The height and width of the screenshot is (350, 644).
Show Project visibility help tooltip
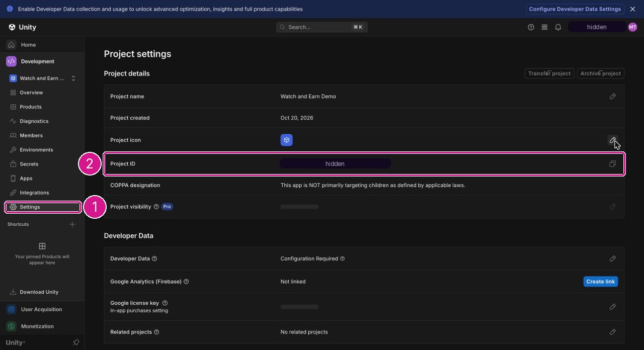pos(156,207)
